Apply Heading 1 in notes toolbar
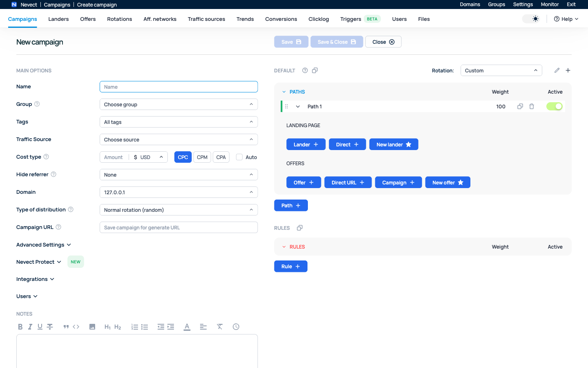 click(x=108, y=327)
